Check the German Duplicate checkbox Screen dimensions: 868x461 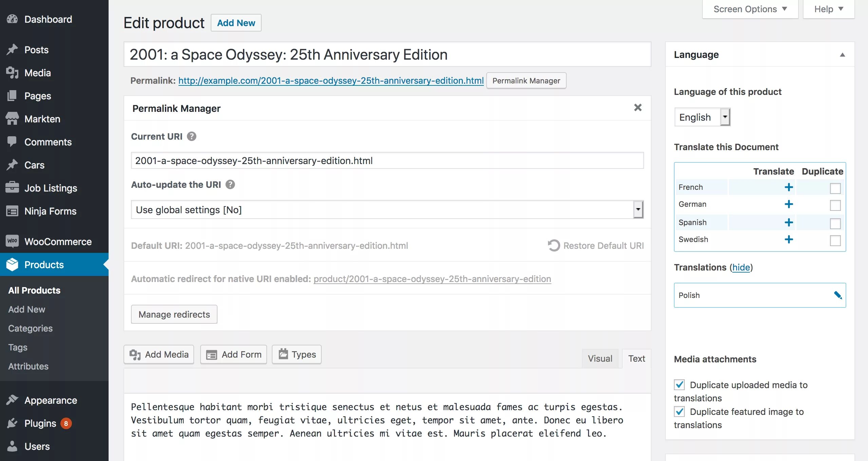click(x=835, y=205)
